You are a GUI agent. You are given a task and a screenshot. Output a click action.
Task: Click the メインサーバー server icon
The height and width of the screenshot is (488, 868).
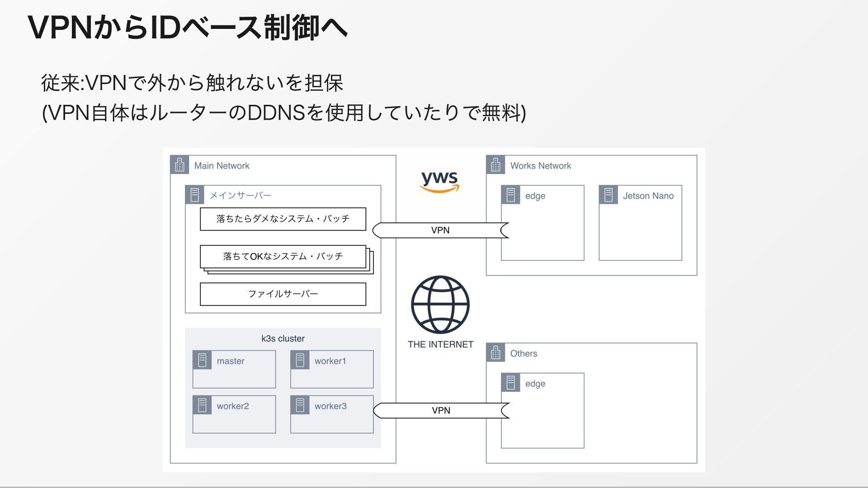pos(194,195)
